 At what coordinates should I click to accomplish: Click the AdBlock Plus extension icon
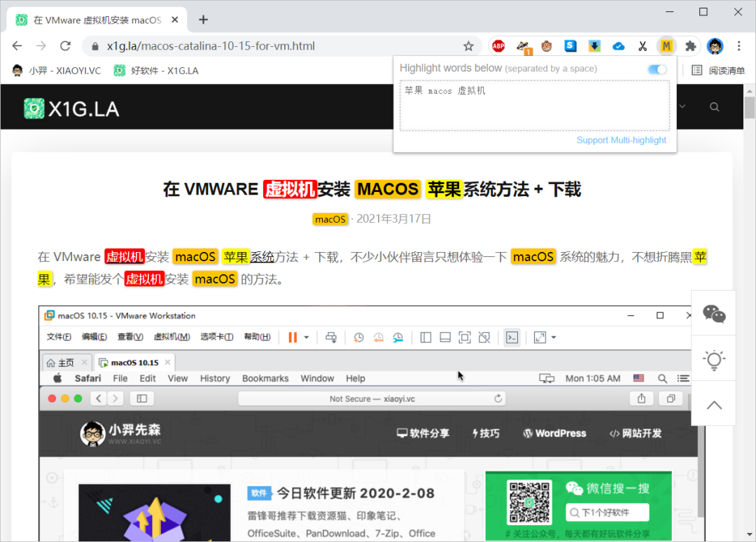[x=498, y=46]
